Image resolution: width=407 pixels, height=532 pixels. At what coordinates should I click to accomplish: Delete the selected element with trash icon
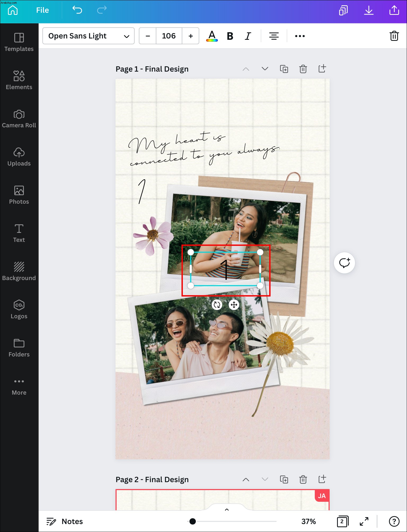point(394,36)
